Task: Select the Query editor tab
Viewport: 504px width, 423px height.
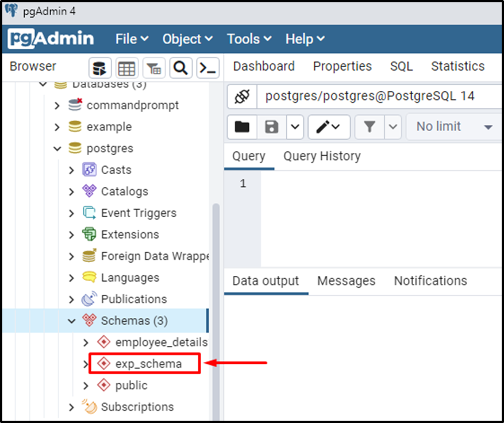Action: [249, 156]
